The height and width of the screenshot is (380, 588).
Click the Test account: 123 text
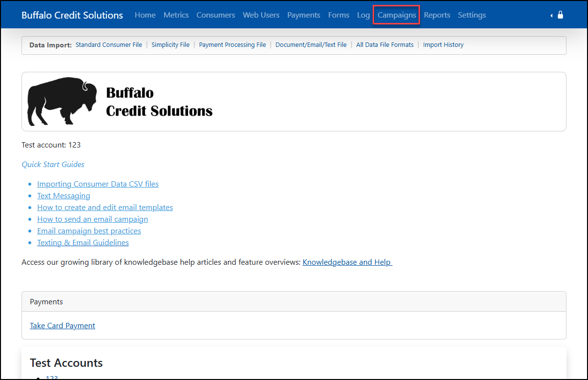point(51,145)
